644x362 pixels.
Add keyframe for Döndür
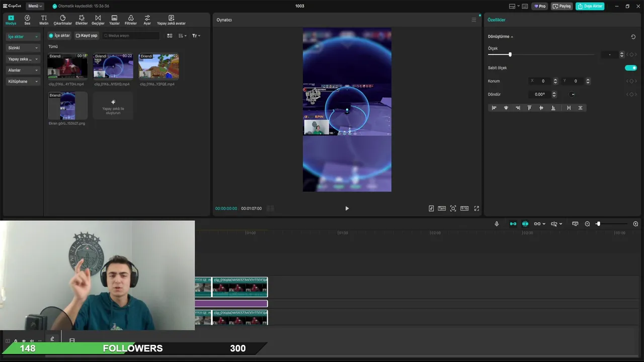coord(631,94)
